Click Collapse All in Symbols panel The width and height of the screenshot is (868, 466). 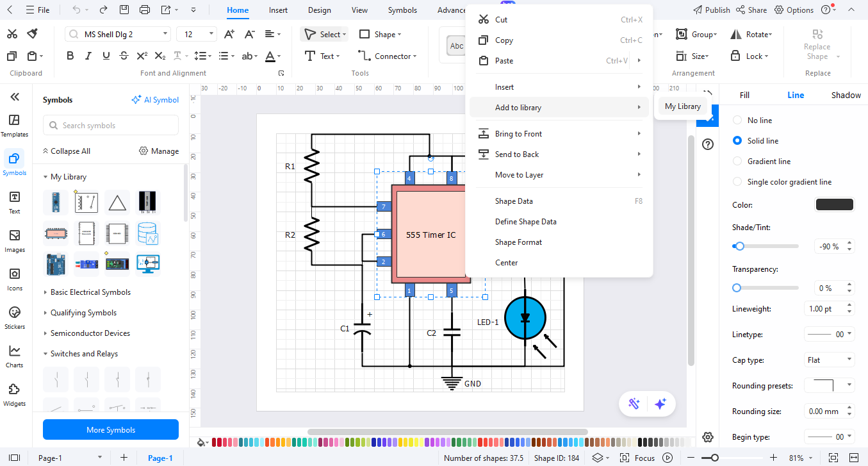click(67, 151)
